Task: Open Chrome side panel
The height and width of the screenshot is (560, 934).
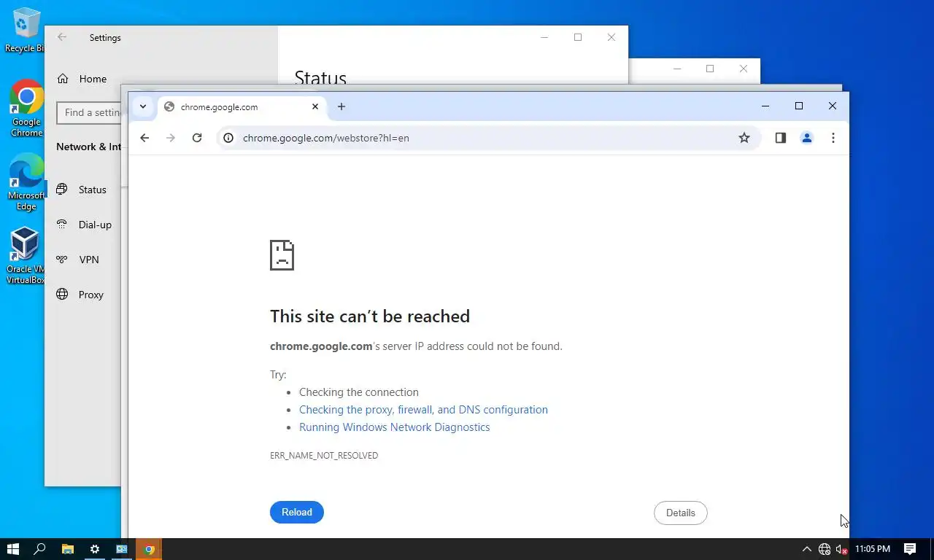Action: coord(781,138)
